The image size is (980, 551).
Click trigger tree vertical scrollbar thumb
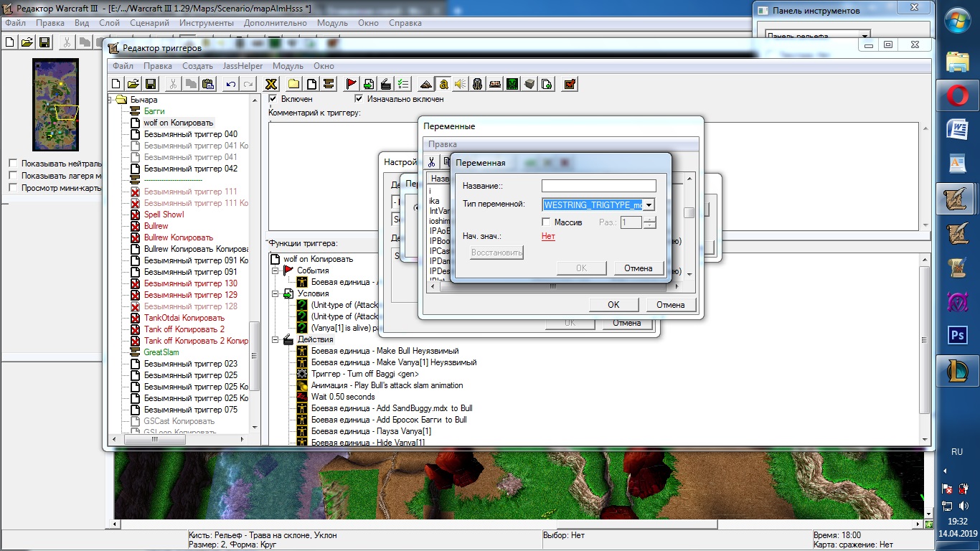(x=254, y=355)
